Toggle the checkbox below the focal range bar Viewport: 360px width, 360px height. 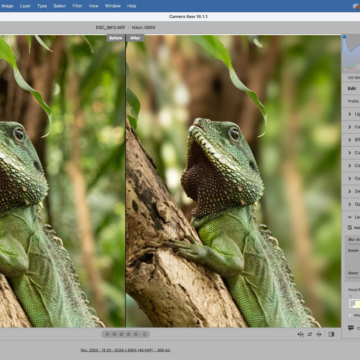tap(350, 315)
